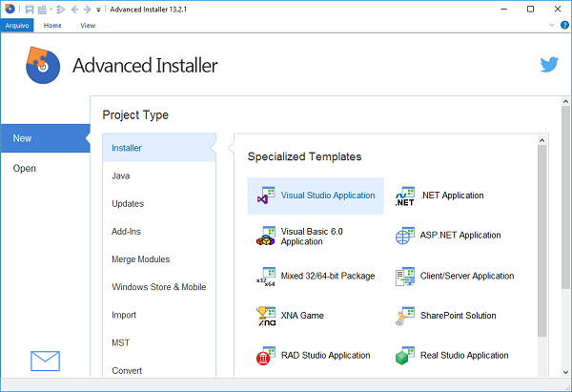
Task: Click the back arrow in title bar
Action: pyautogui.click(x=74, y=10)
